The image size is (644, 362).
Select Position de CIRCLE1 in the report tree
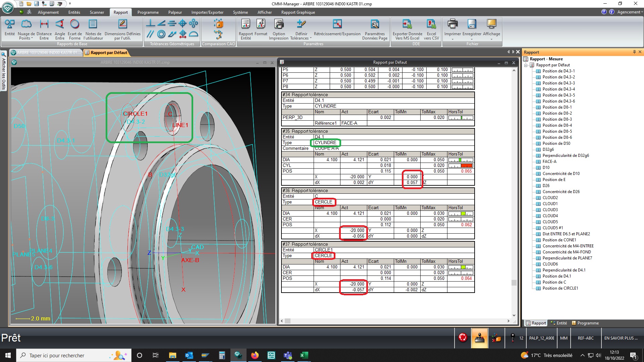(560, 288)
